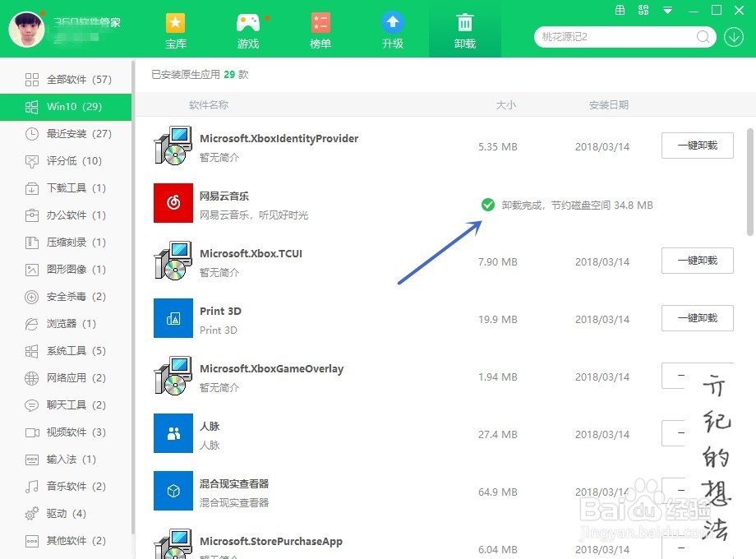Select the Microsoft.XboxGameOverlay name text
The height and width of the screenshot is (559, 756).
click(271, 369)
